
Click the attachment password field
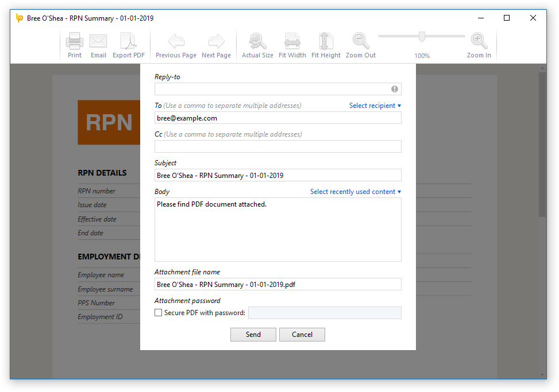[x=325, y=313]
